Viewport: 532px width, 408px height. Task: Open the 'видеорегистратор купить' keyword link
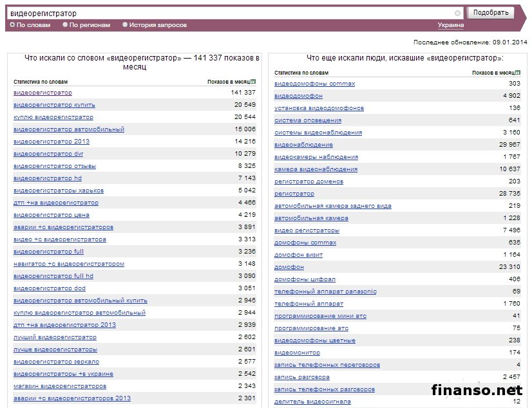54,105
